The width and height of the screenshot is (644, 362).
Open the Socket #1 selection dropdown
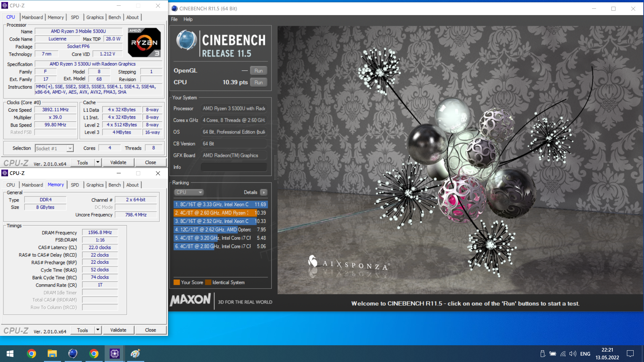pyautogui.click(x=54, y=148)
